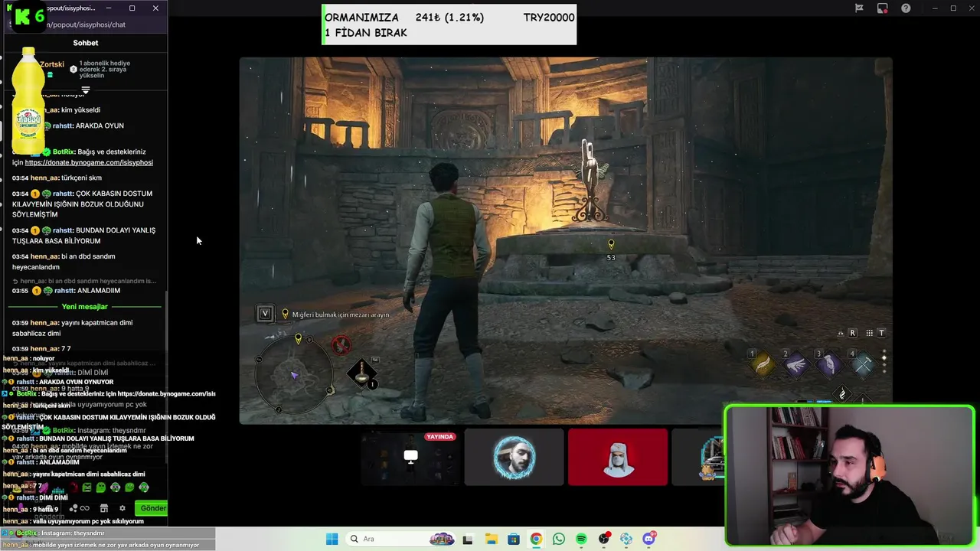
Task: Click quest text 'Miğferi bulmak için mezarı arayın'
Action: 341,315
